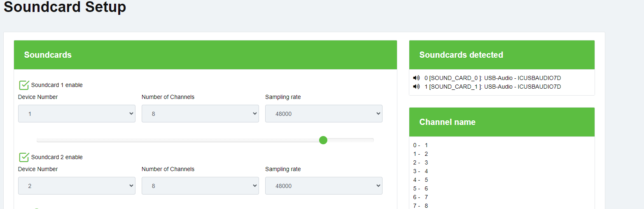Untick the Soundcard 2 enable checkbox
The width and height of the screenshot is (644, 209).
click(x=24, y=157)
